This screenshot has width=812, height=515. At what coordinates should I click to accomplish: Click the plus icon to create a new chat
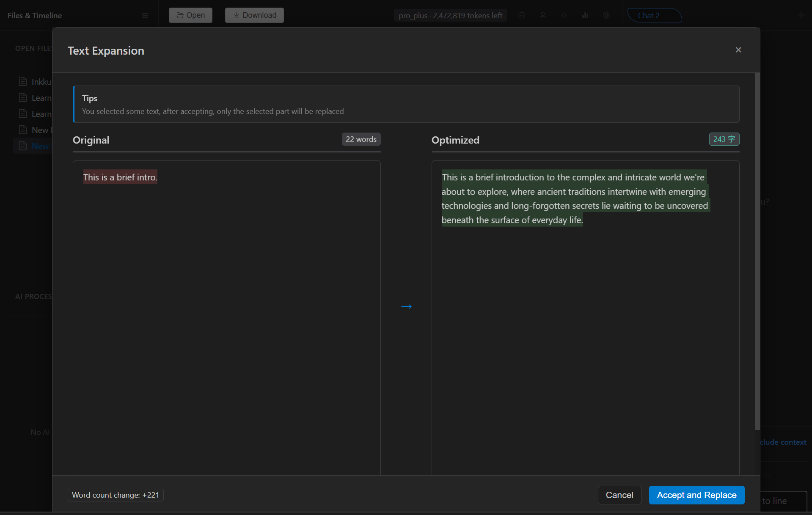[801, 15]
